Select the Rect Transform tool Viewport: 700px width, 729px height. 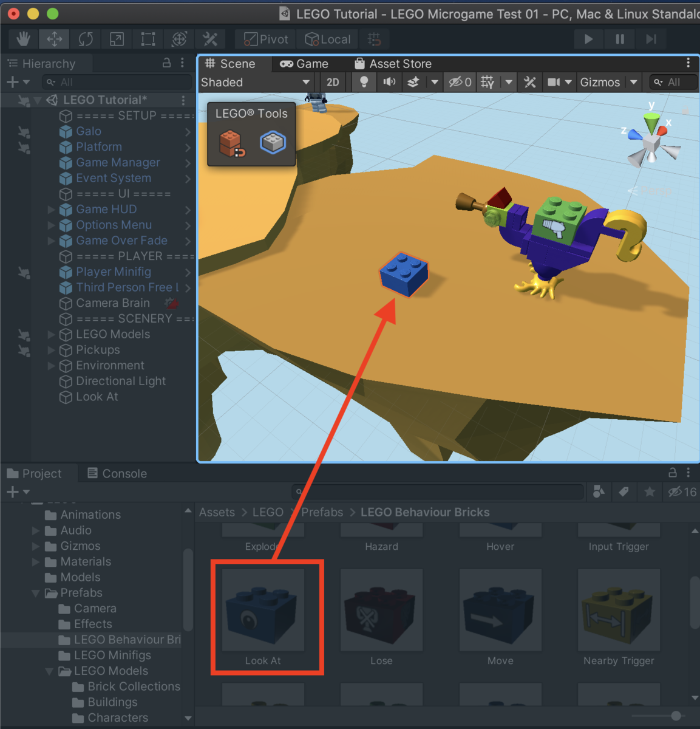click(x=148, y=39)
